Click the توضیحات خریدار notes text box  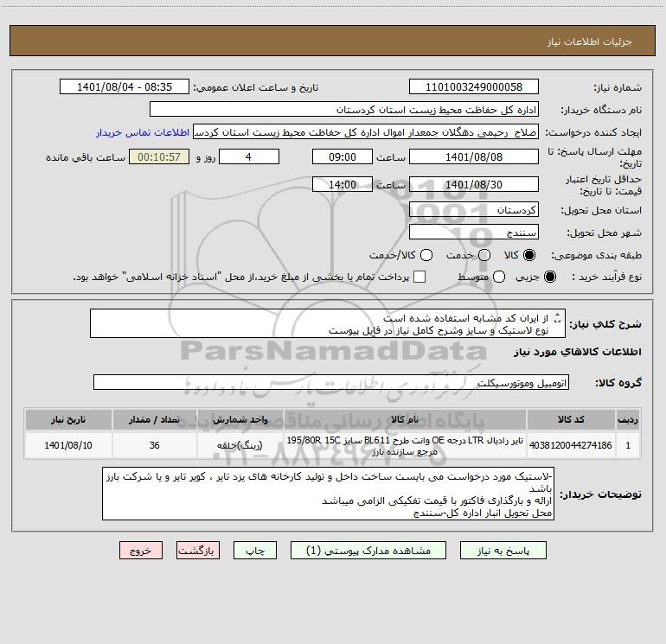tap(328, 494)
